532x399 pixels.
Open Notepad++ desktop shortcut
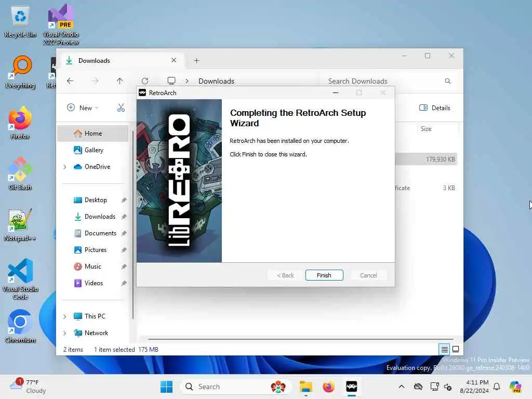point(20,224)
